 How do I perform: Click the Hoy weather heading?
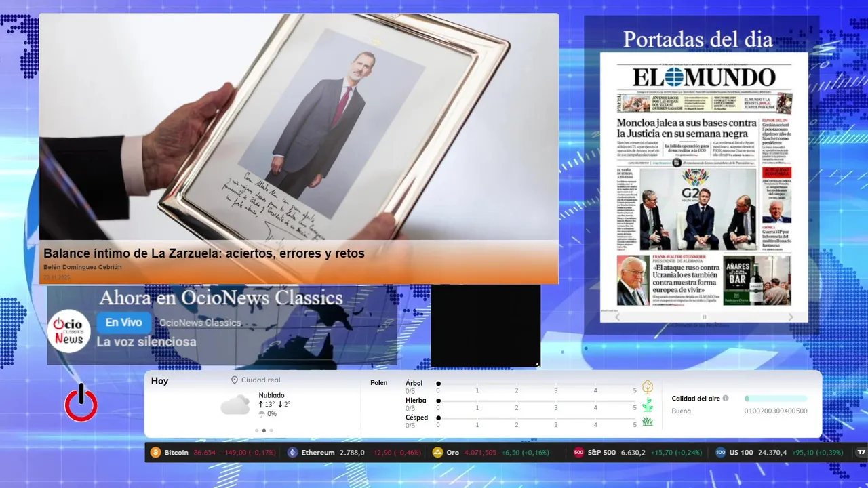[x=159, y=381]
